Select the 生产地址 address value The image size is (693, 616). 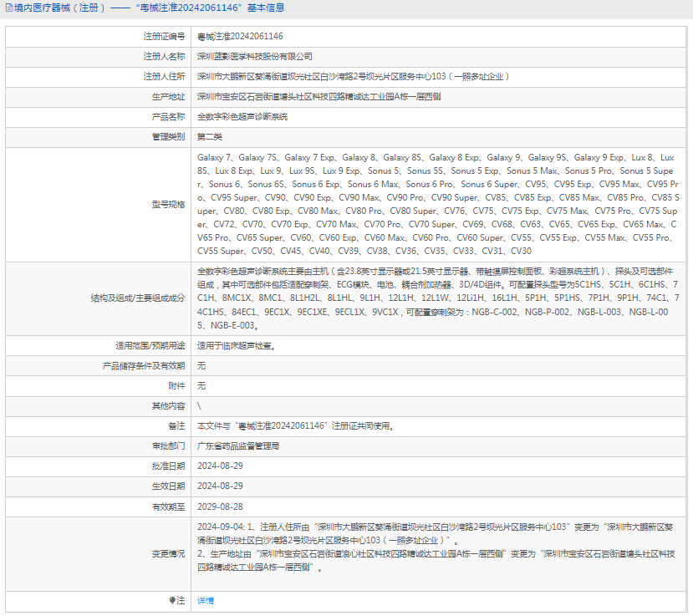click(x=318, y=96)
